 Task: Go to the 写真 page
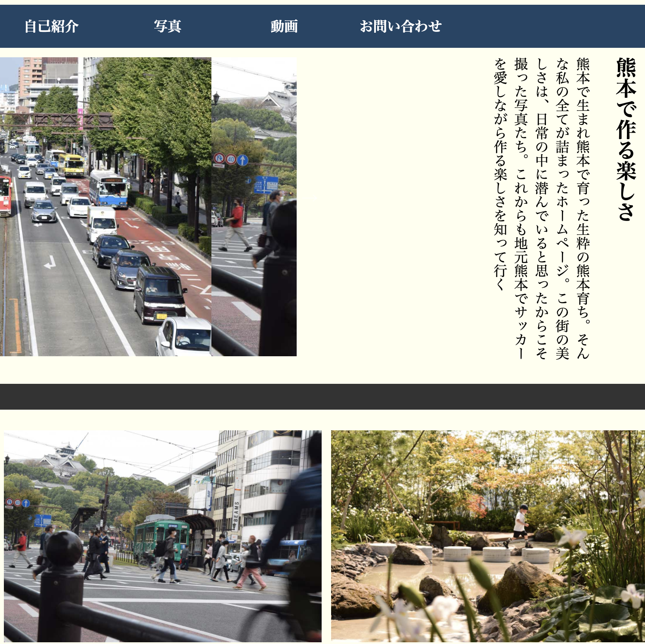(x=167, y=26)
